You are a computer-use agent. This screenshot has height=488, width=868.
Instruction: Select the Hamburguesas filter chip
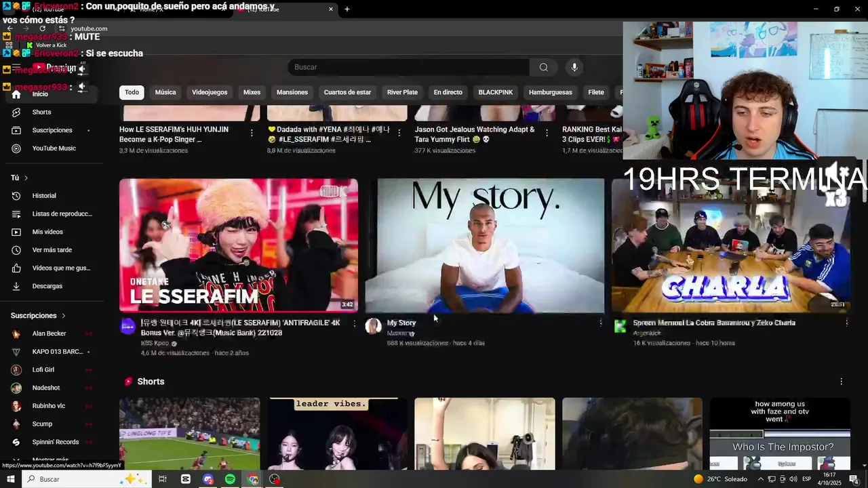point(551,92)
